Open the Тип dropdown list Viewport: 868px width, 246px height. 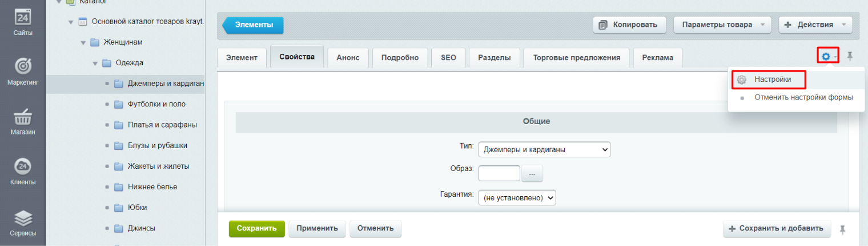(x=544, y=150)
